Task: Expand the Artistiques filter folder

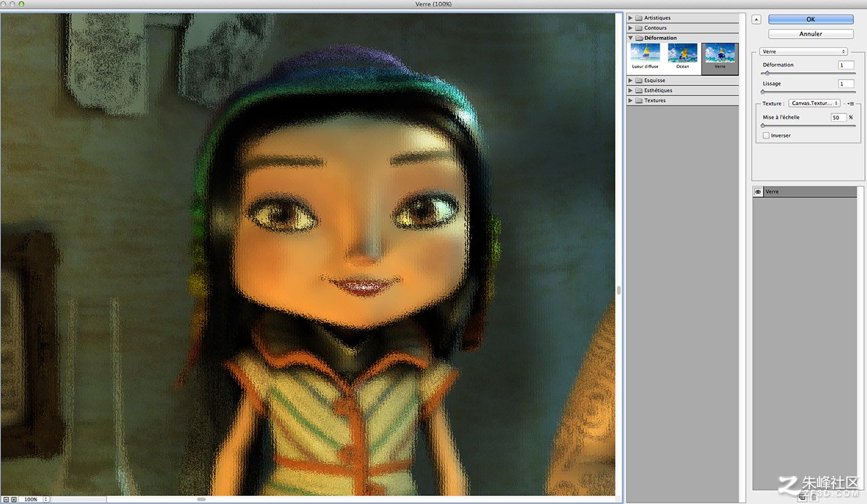Action: (x=631, y=18)
